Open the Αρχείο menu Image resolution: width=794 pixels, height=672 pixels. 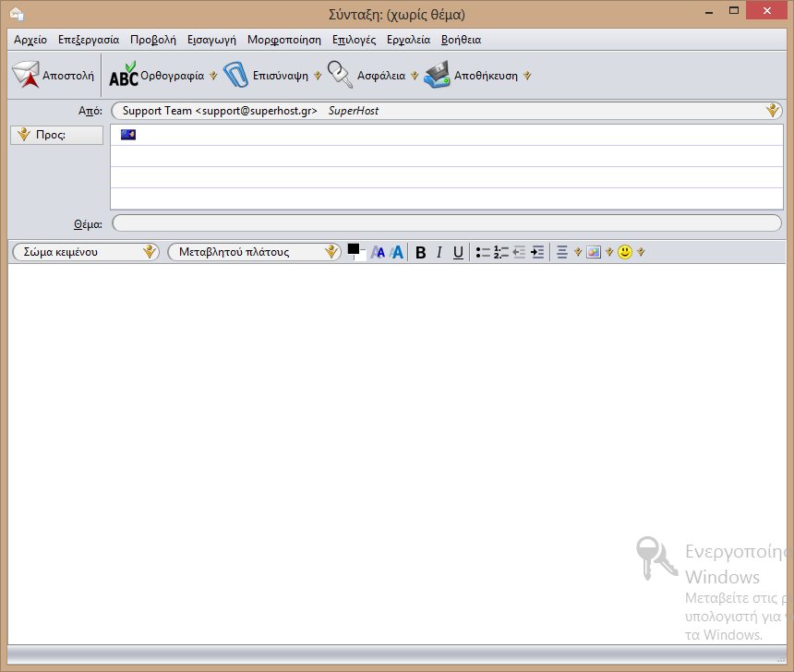tap(30, 40)
